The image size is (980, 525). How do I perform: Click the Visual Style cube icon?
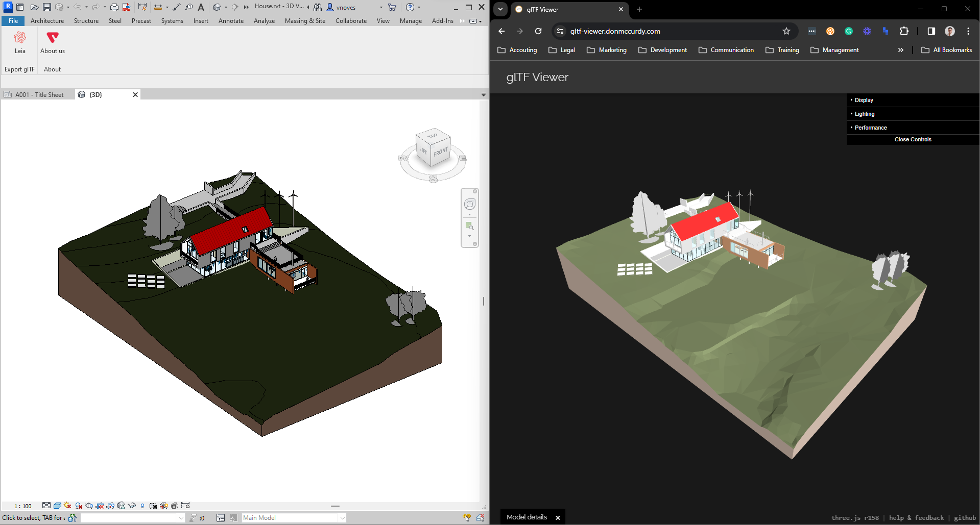[57, 506]
